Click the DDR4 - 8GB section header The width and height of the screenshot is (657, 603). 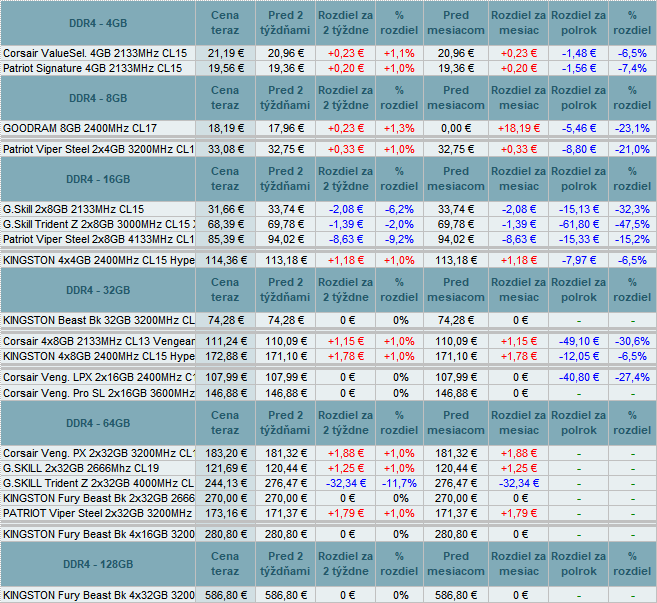click(98, 98)
